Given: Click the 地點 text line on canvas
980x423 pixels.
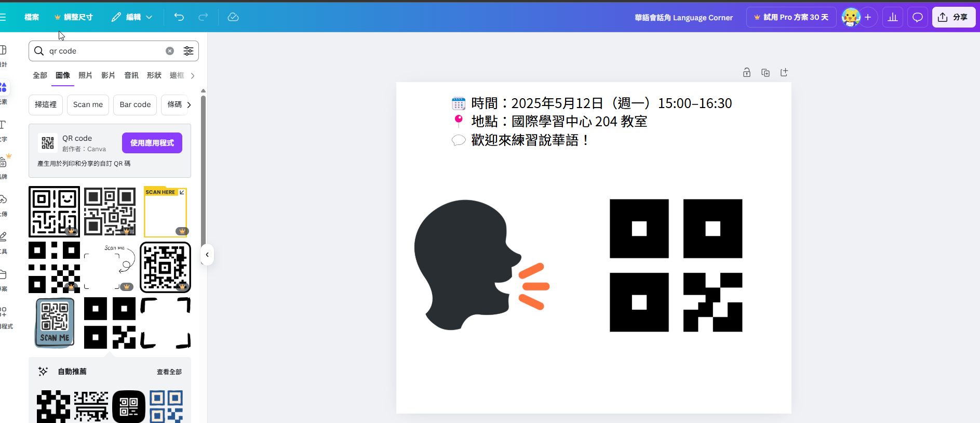Looking at the screenshot, I should [549, 122].
